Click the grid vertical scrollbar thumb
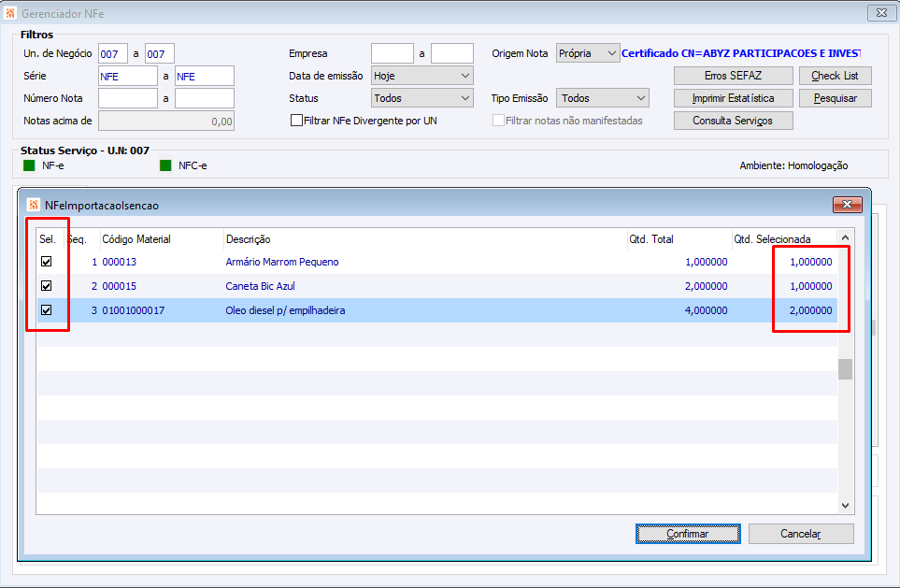This screenshot has width=900, height=588. pos(845,369)
